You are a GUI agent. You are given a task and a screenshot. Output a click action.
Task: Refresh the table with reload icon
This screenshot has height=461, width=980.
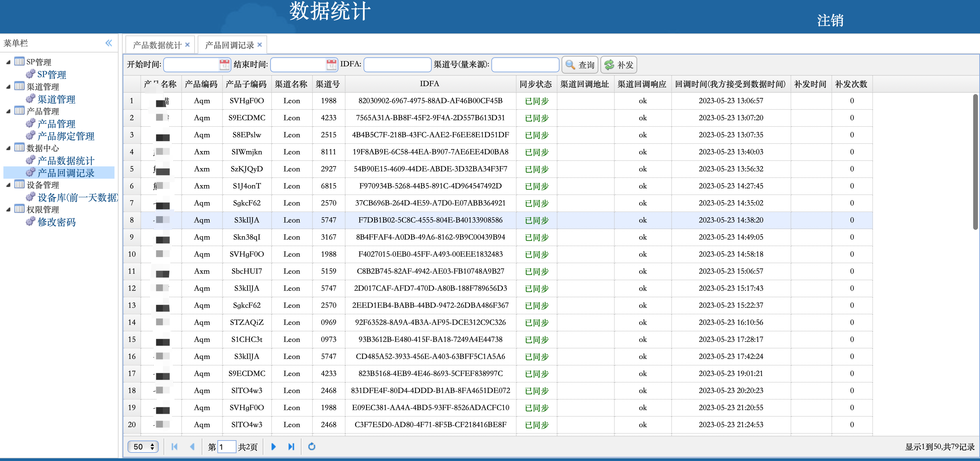pyautogui.click(x=311, y=447)
